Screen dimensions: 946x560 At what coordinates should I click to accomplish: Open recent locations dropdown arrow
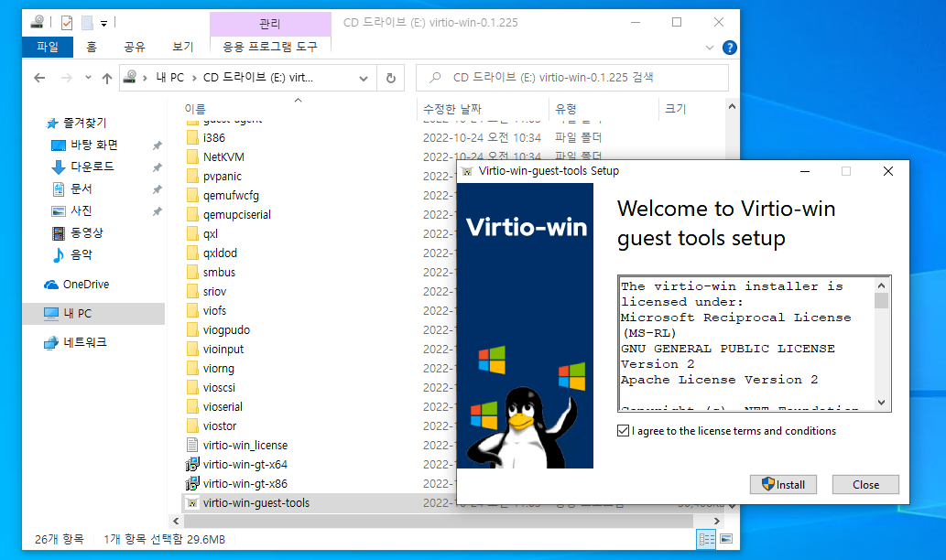[x=88, y=78]
